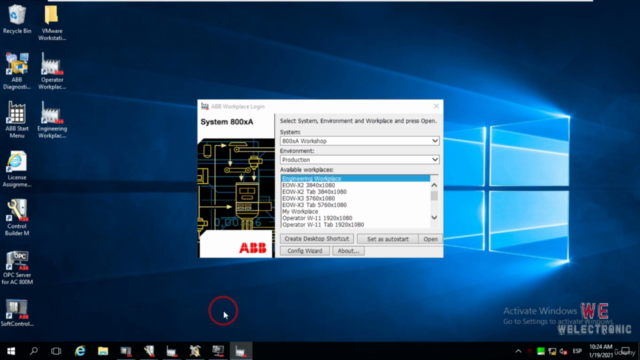Open taskbar search magnifier

pyautogui.click(x=34, y=351)
